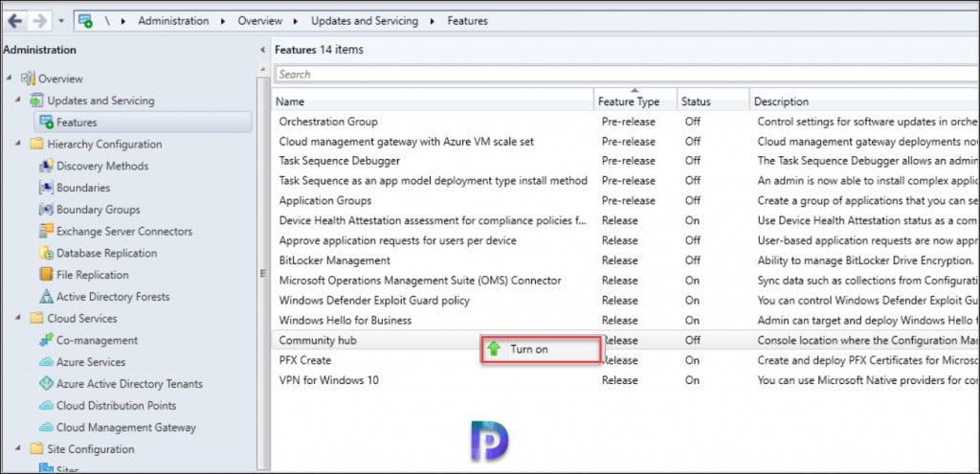Select Windows Defender Exploit Guard policy row
980x474 pixels.
pyautogui.click(x=626, y=300)
